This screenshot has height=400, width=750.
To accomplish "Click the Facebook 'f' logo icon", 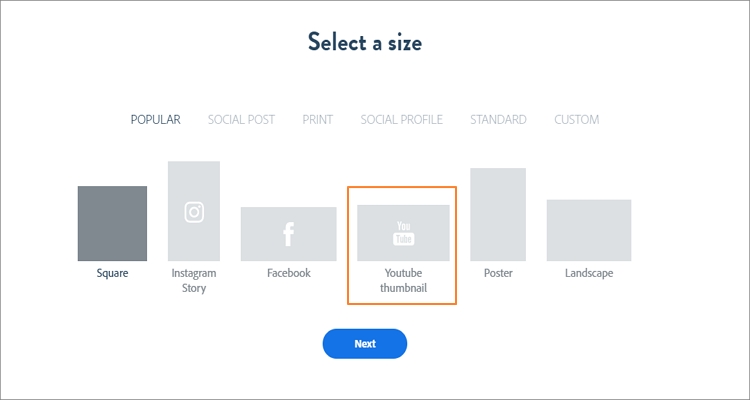I will (x=288, y=234).
